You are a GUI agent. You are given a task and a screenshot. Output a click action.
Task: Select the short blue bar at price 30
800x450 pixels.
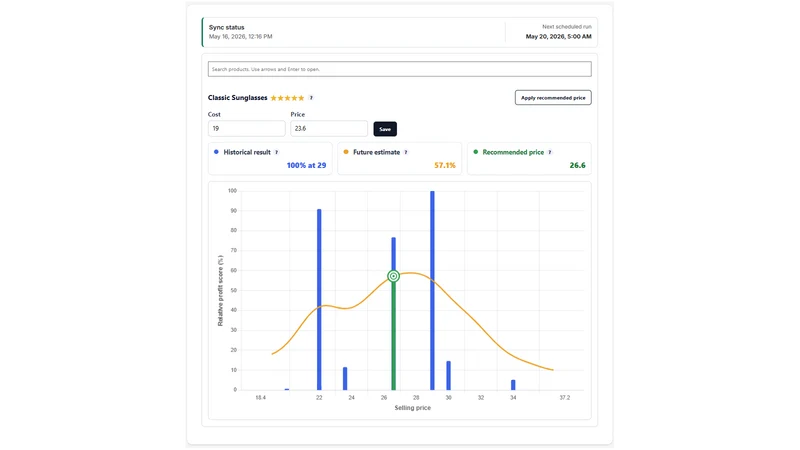(x=448, y=376)
